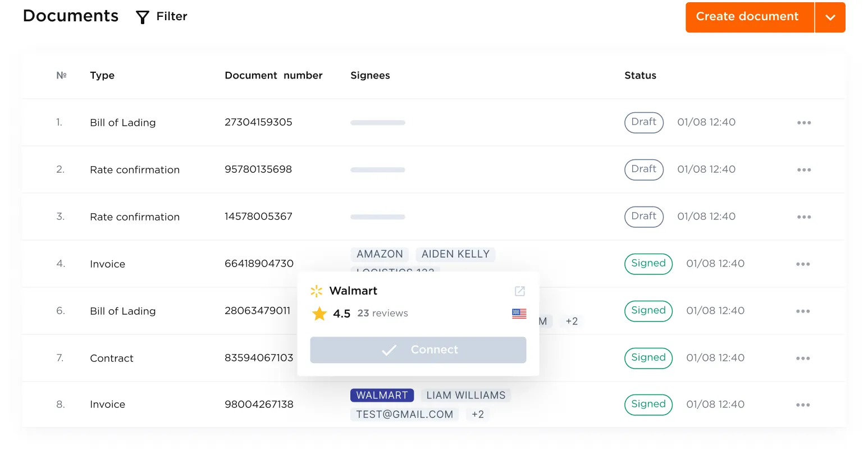Click the Status column header
This screenshot has width=868, height=455.
(640, 75)
